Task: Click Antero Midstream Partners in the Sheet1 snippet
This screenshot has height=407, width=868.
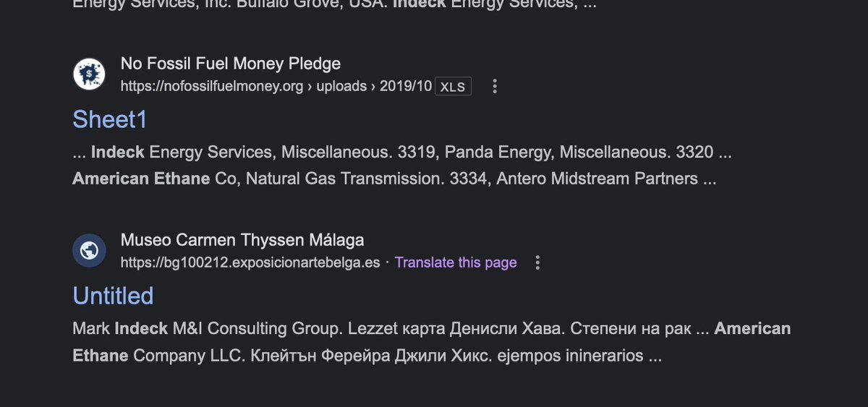Action: pyautogui.click(x=597, y=179)
